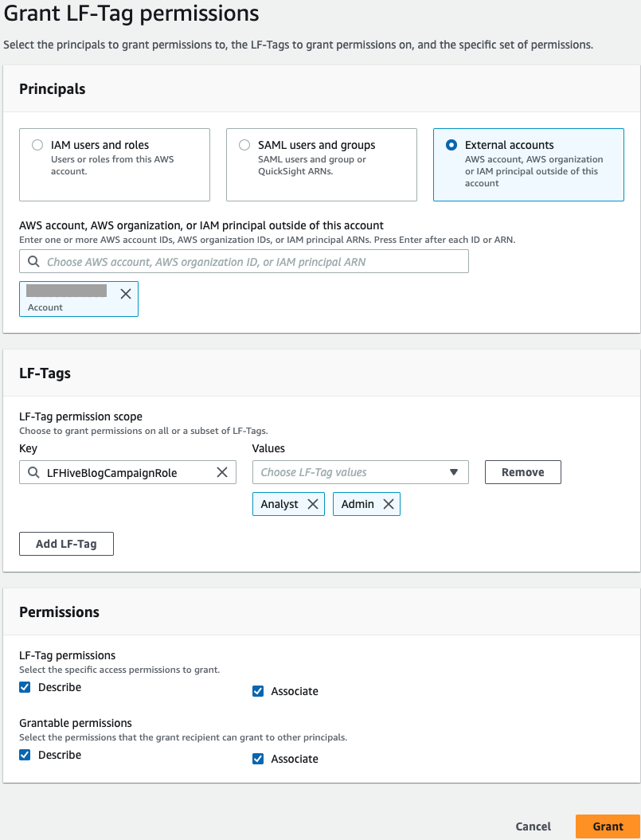The image size is (641, 840).
Task: Open the LF-Tag values dropdown
Action: pyautogui.click(x=360, y=472)
